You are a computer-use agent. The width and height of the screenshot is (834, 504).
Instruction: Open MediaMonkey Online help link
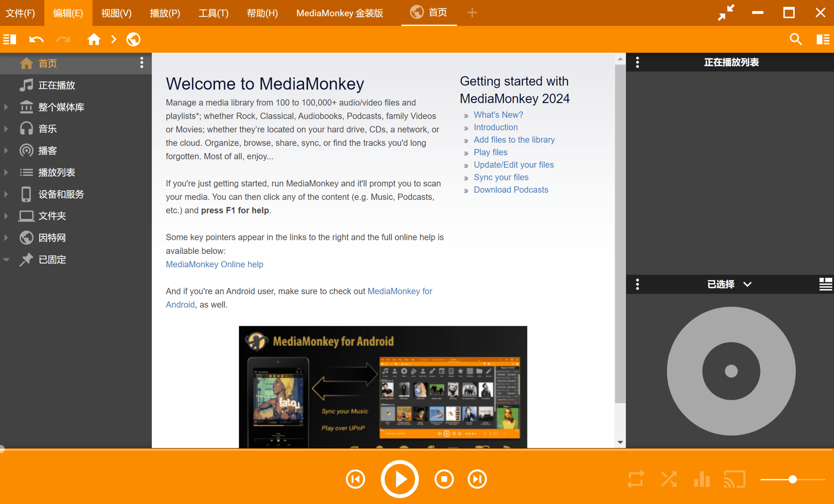pyautogui.click(x=215, y=264)
